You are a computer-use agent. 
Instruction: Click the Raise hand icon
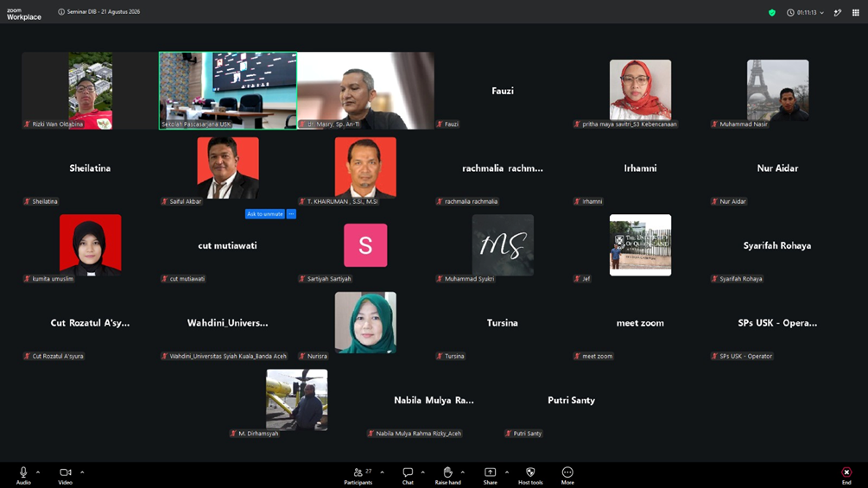448,472
